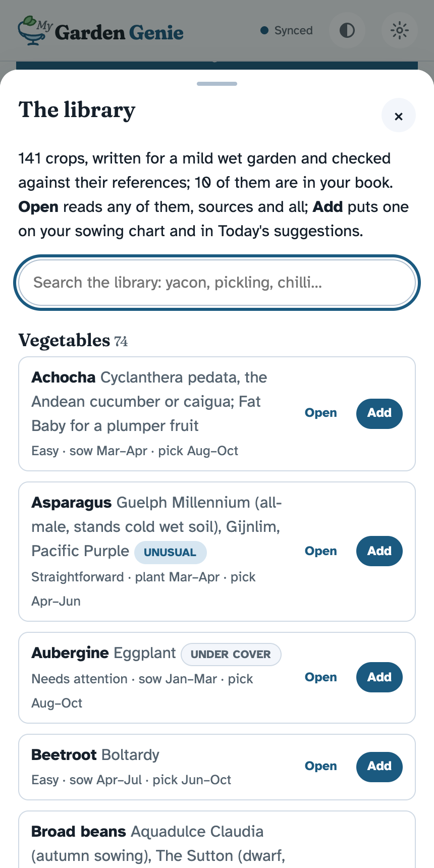Add Achocha to the sowing chart
The image size is (434, 868).
coord(379,413)
